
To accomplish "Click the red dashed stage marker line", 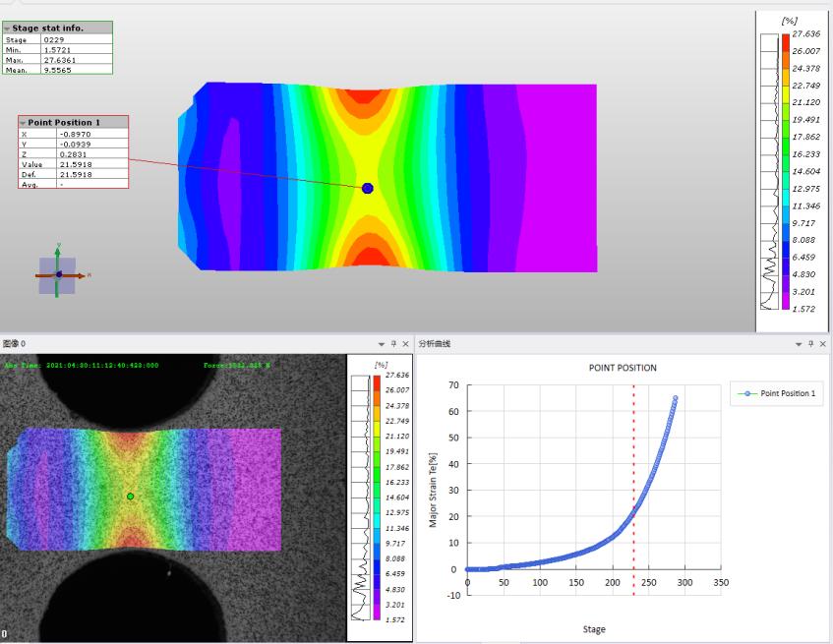I will click(x=633, y=472).
